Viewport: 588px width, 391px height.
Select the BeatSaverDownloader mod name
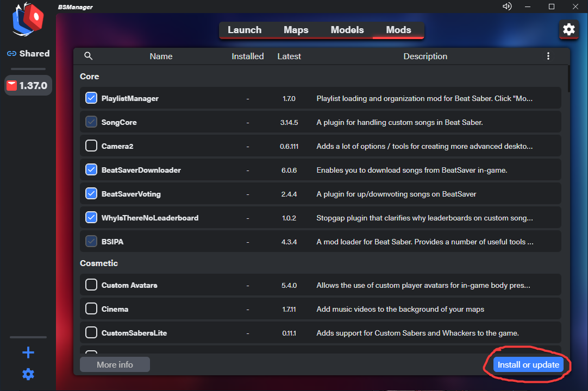(141, 170)
